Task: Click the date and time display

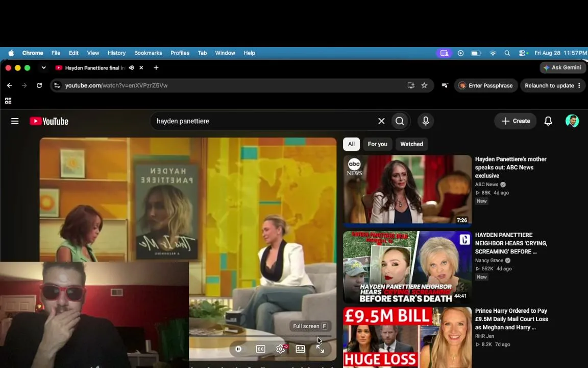Action: pyautogui.click(x=560, y=53)
